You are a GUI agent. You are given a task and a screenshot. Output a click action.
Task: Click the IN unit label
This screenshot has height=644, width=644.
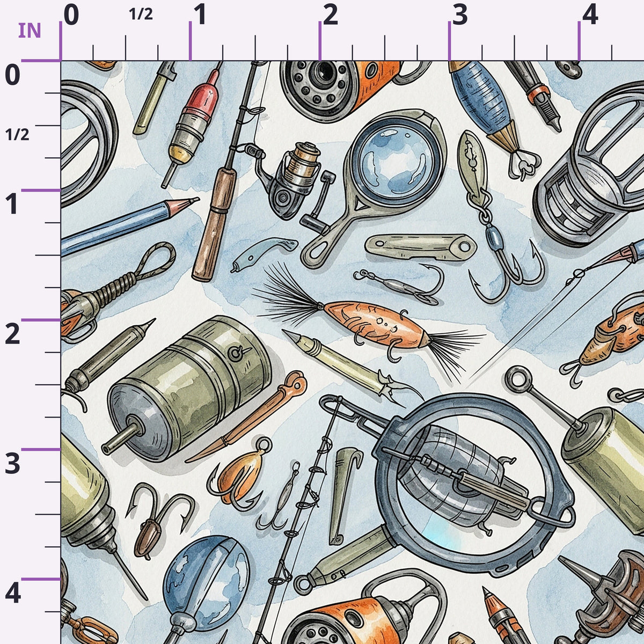[30, 31]
